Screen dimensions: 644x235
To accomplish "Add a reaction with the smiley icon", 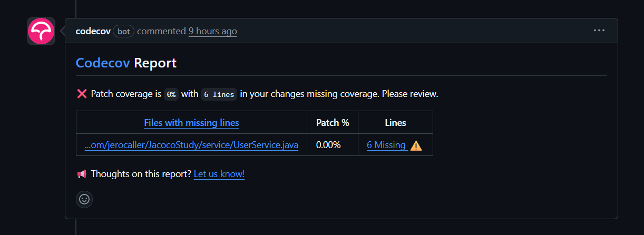I will [x=84, y=199].
